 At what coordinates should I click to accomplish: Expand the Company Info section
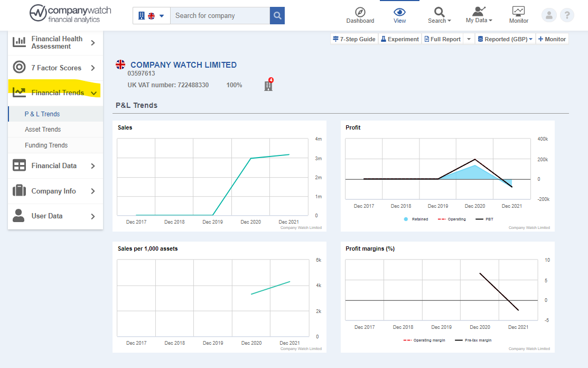[55, 191]
